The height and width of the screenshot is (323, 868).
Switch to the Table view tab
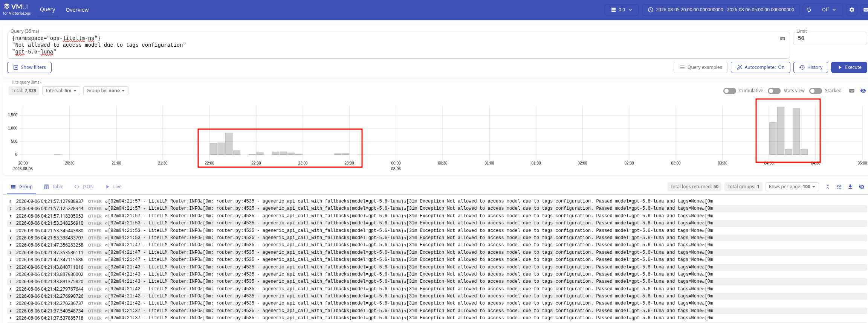pos(53,187)
